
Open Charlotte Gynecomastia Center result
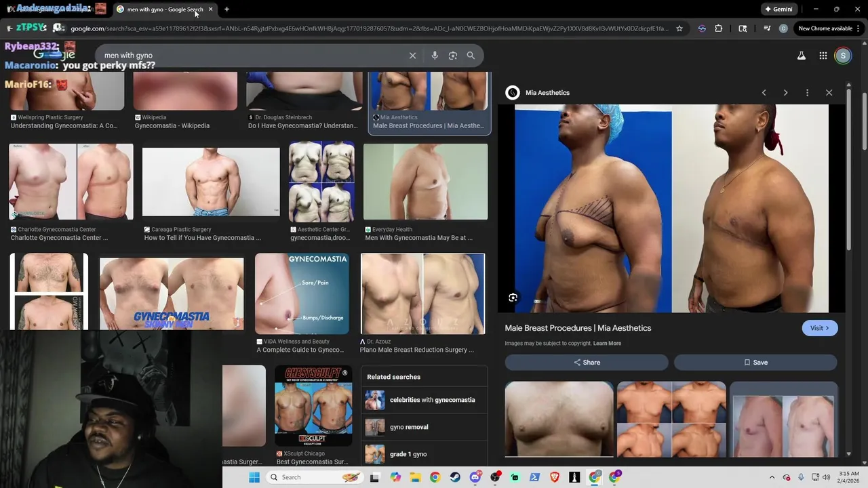click(71, 192)
